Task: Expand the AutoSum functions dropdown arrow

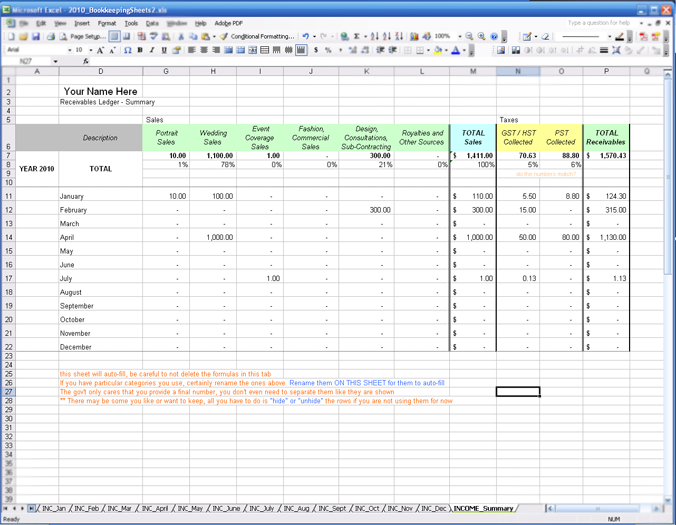Action: (x=366, y=37)
